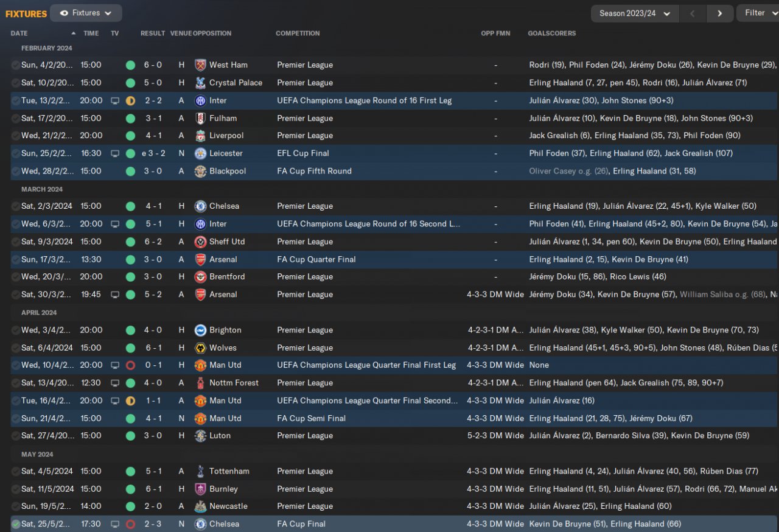Sort by the Result column header
Viewport: 779px width, 532px height.
click(153, 33)
